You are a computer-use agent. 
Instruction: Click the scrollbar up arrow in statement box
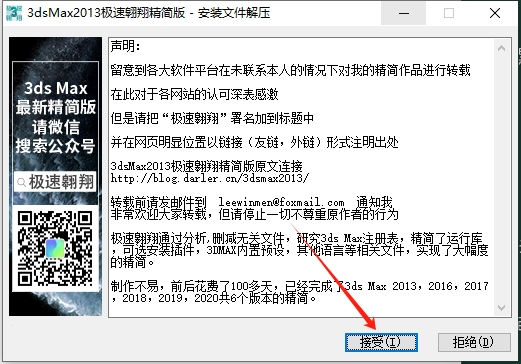click(501, 48)
